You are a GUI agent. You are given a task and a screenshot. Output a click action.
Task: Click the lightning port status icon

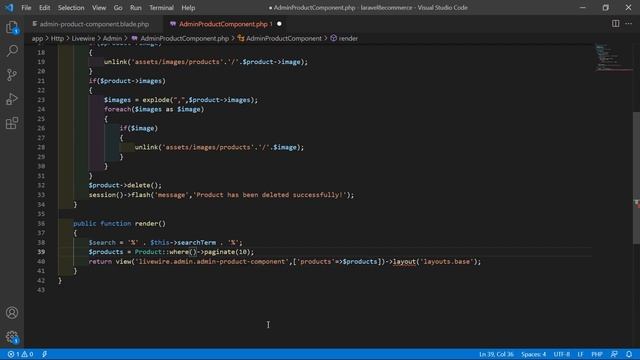[44, 354]
